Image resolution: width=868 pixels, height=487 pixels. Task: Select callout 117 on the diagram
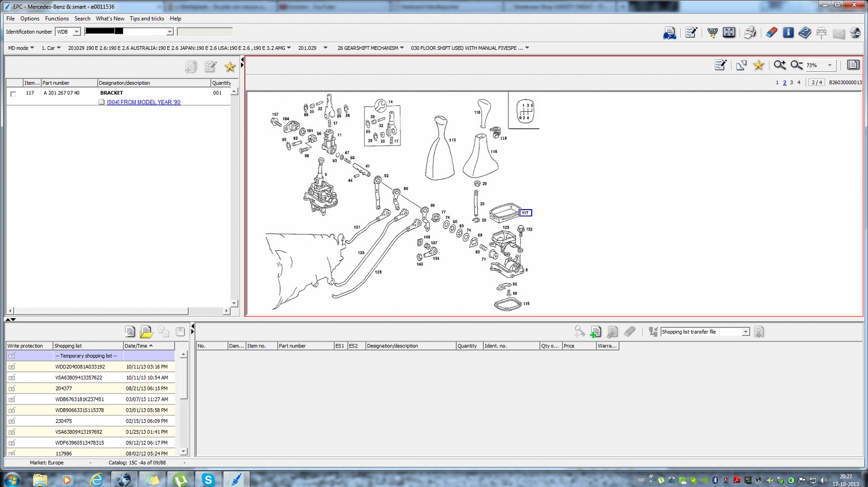(525, 213)
